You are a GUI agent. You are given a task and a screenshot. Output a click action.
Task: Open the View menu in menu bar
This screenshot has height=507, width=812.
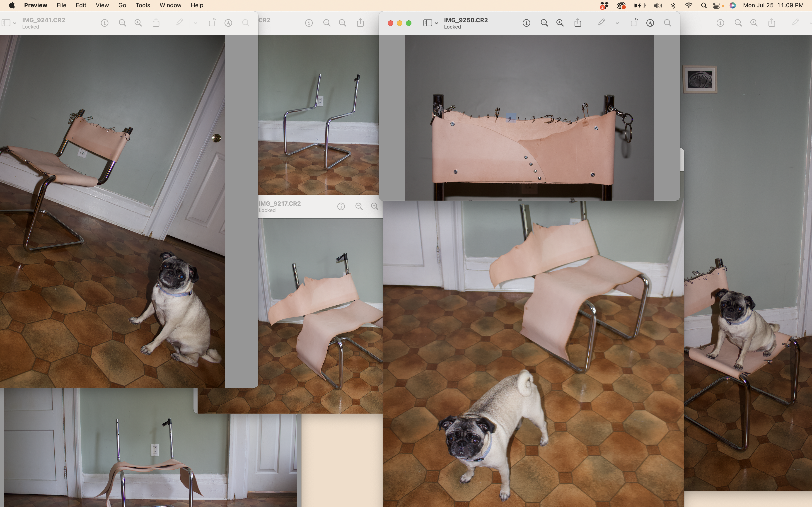pos(102,5)
